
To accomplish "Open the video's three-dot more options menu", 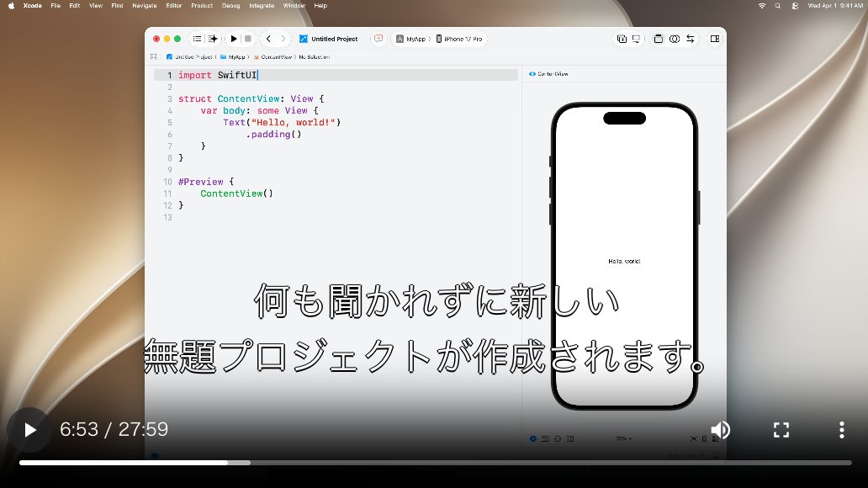I will (x=841, y=430).
